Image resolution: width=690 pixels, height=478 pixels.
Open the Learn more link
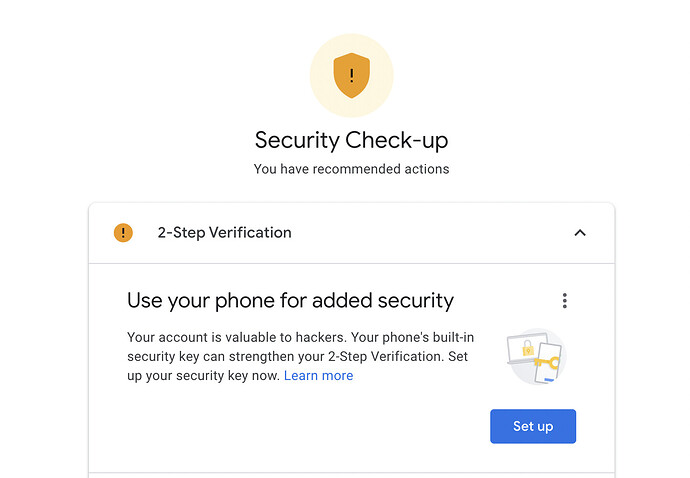[318, 376]
